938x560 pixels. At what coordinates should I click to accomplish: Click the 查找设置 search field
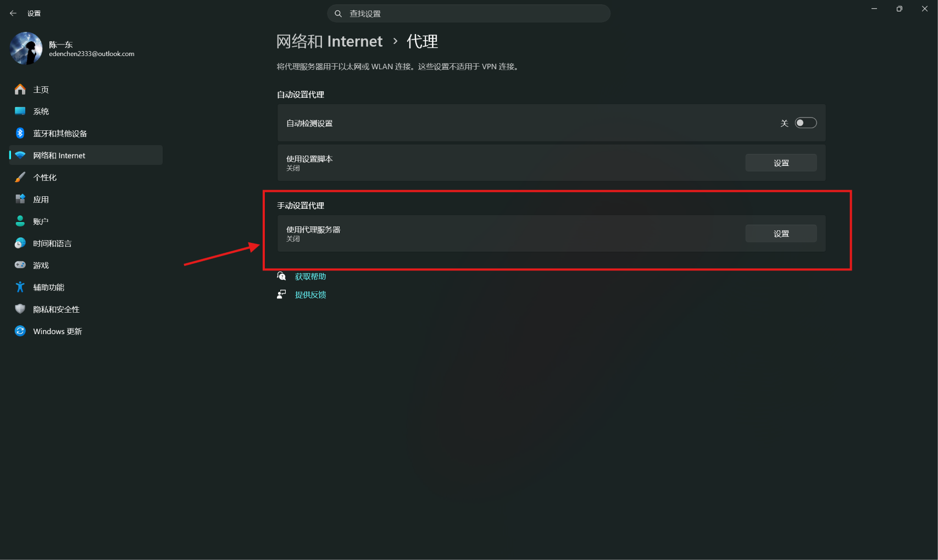click(x=469, y=14)
